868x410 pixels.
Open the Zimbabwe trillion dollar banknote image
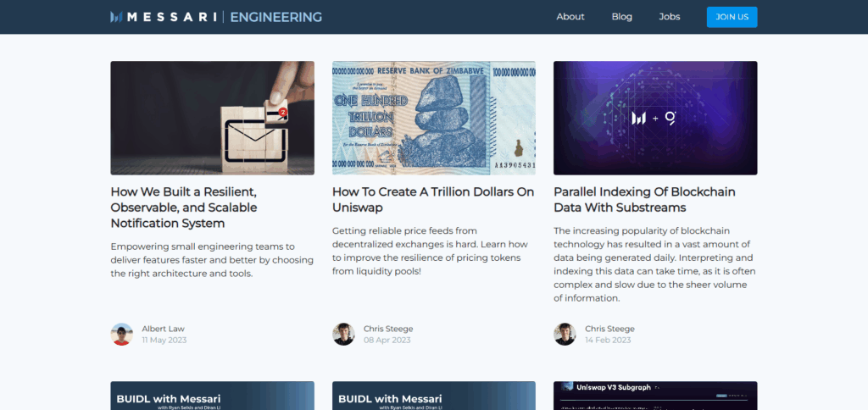434,118
